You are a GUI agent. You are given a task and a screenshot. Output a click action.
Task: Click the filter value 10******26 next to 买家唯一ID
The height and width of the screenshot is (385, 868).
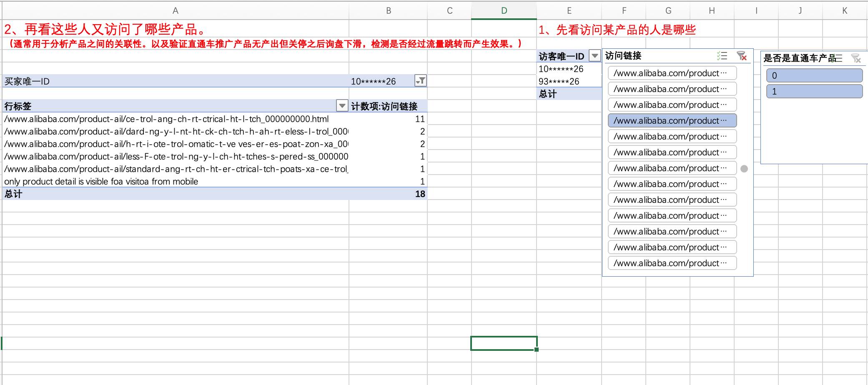click(373, 81)
